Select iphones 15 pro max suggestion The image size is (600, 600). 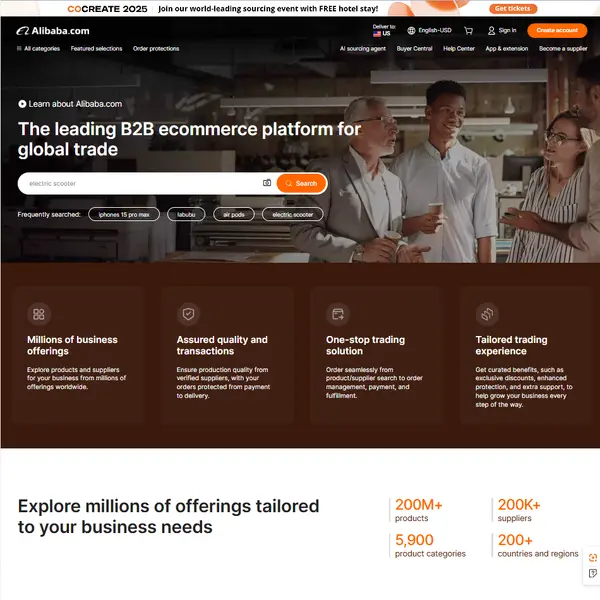coord(124,215)
